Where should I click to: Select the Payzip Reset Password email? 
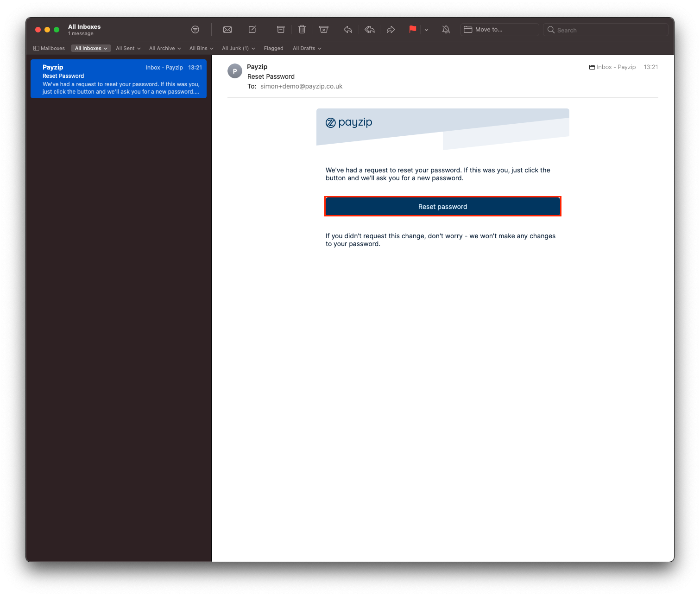[x=119, y=79]
